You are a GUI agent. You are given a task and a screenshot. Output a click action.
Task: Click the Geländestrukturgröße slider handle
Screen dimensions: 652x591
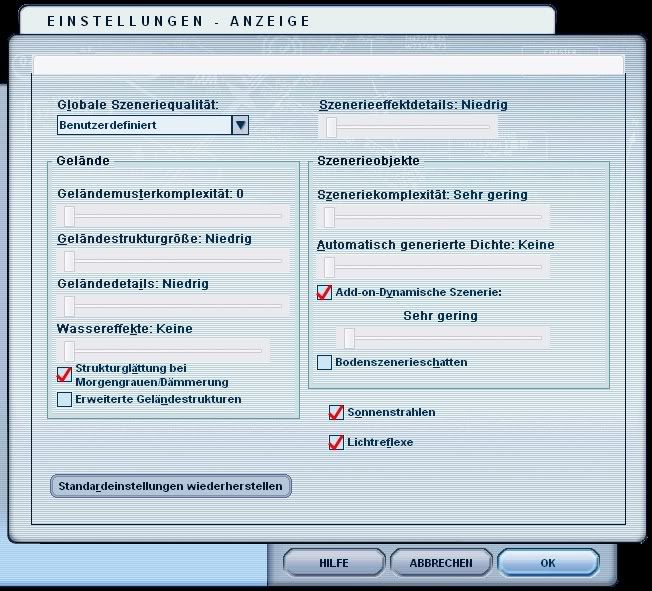[x=70, y=261]
